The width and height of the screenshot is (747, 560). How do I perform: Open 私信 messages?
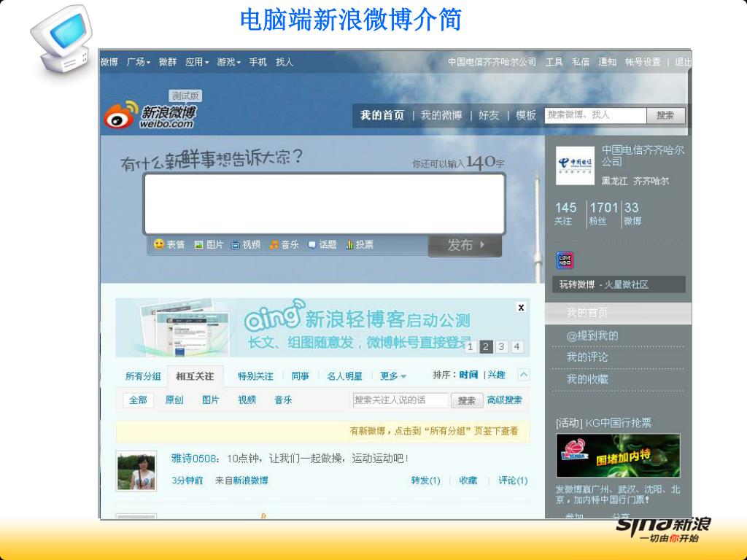[x=581, y=62]
